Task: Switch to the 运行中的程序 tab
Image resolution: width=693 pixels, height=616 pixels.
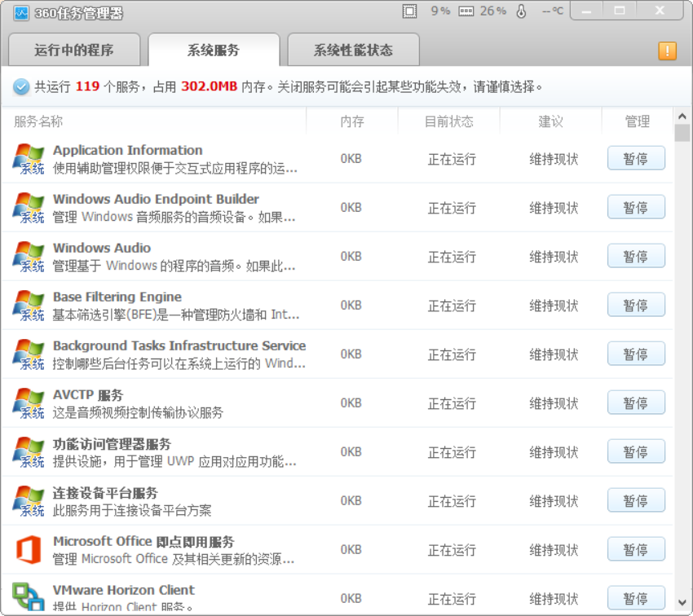Action: 73,51
